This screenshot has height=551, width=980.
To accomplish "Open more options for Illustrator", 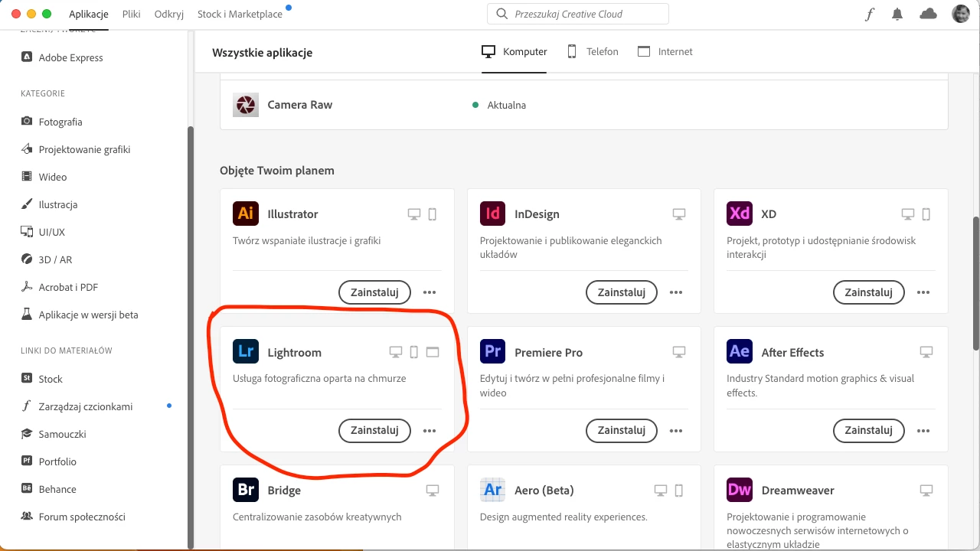I will click(430, 292).
